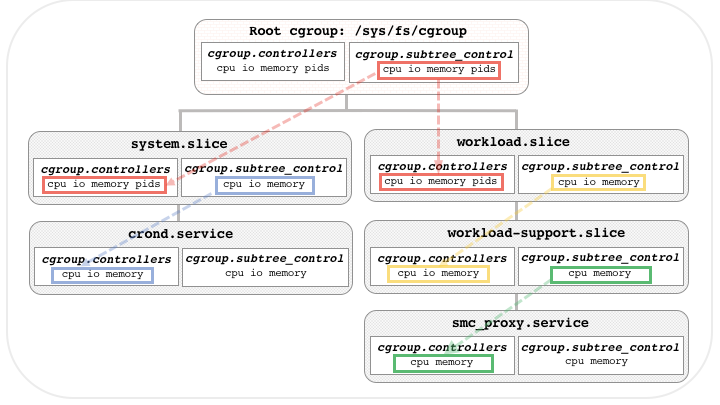Viewport: 720px width, 405px height.
Task: Click blue-outlined subtree_control value in system.slice
Action: point(265,185)
